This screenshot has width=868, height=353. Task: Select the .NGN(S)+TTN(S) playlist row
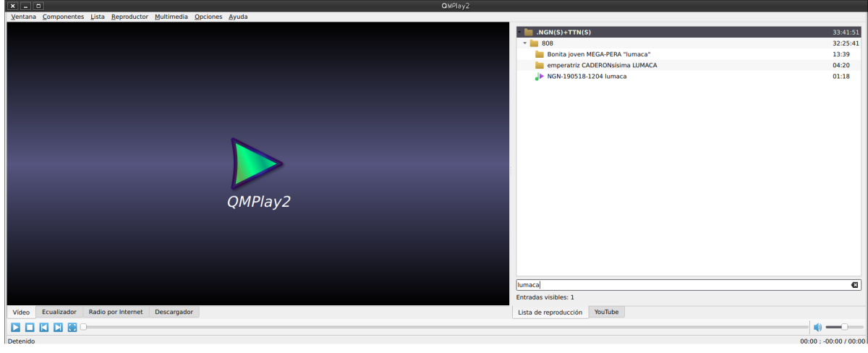point(689,32)
